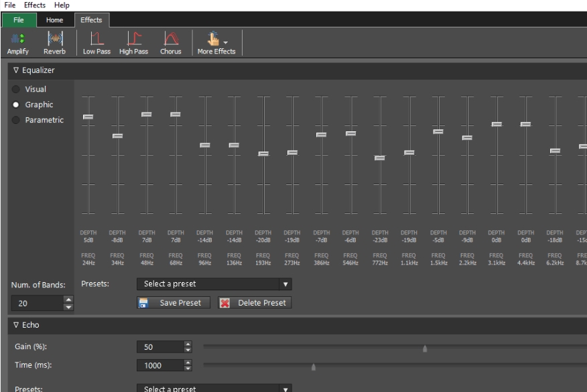Screen dimensions: 587x392
Task: Click the 4.4kHz band slider handle
Action: point(525,125)
